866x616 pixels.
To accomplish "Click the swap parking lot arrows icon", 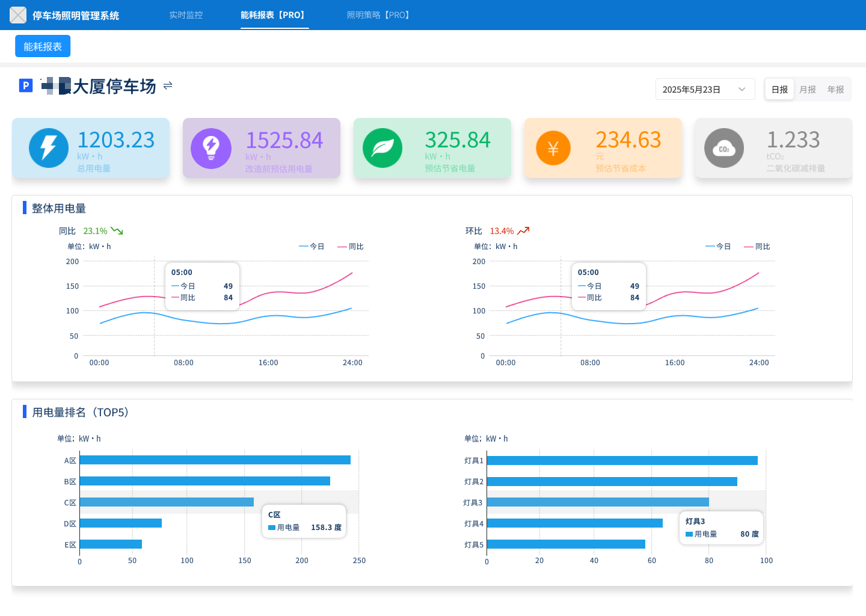I will [x=168, y=86].
